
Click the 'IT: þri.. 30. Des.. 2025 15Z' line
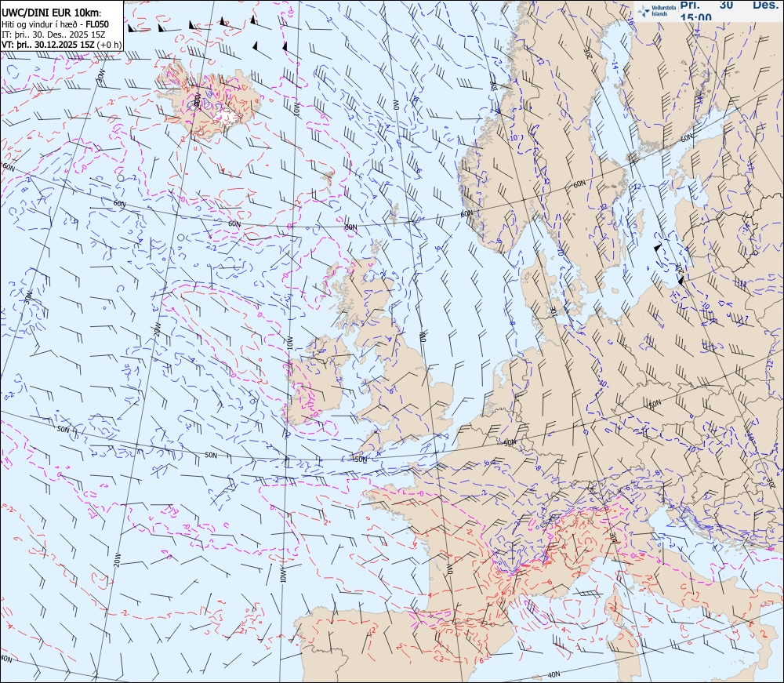click(x=53, y=35)
